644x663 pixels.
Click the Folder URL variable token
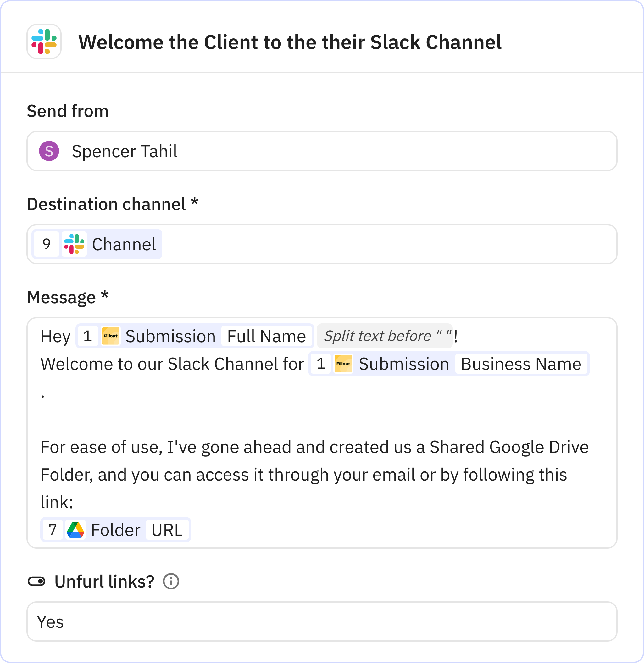[115, 529]
